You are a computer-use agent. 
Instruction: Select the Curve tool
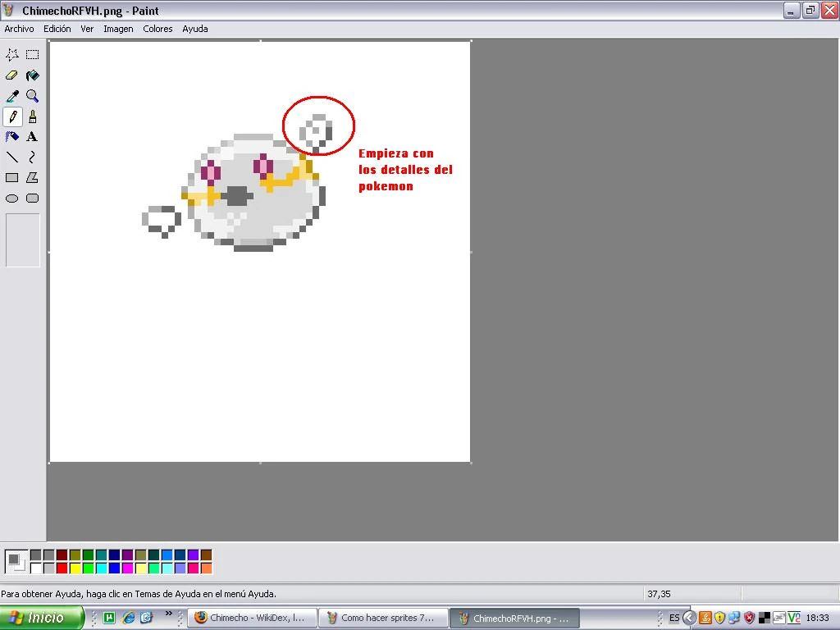pos(32,157)
